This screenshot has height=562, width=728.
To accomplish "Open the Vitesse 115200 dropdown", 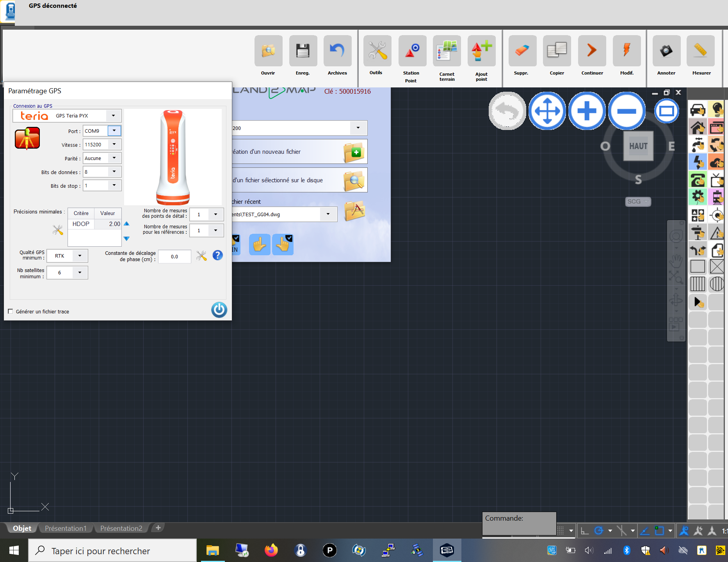I will coord(114,144).
